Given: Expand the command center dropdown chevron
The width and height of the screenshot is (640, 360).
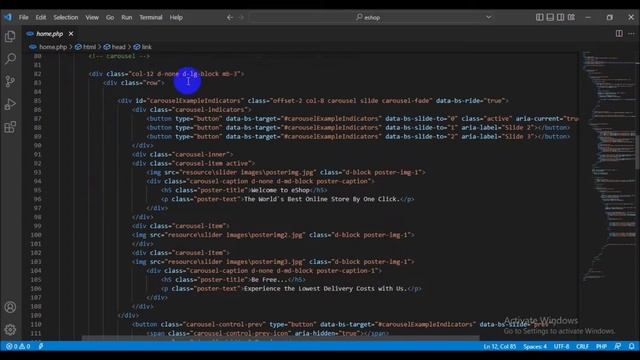Looking at the screenshot, I should (489, 17).
